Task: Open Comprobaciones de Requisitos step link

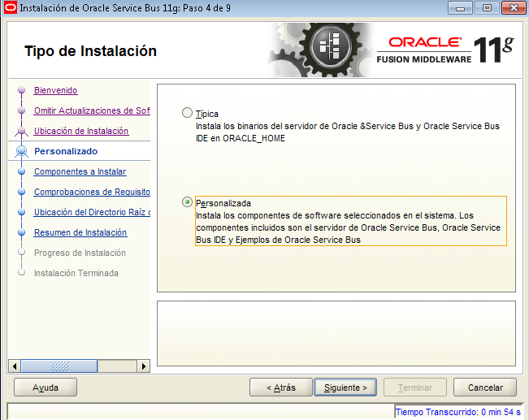Action: 92,192
